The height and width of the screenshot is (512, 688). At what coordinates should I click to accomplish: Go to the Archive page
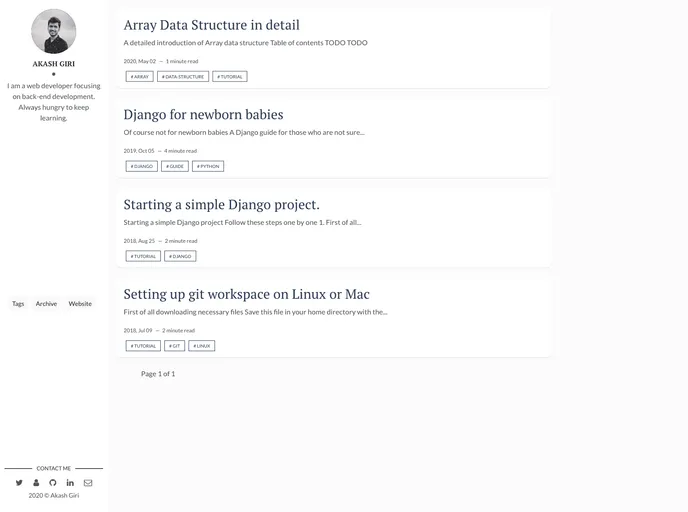click(x=46, y=303)
